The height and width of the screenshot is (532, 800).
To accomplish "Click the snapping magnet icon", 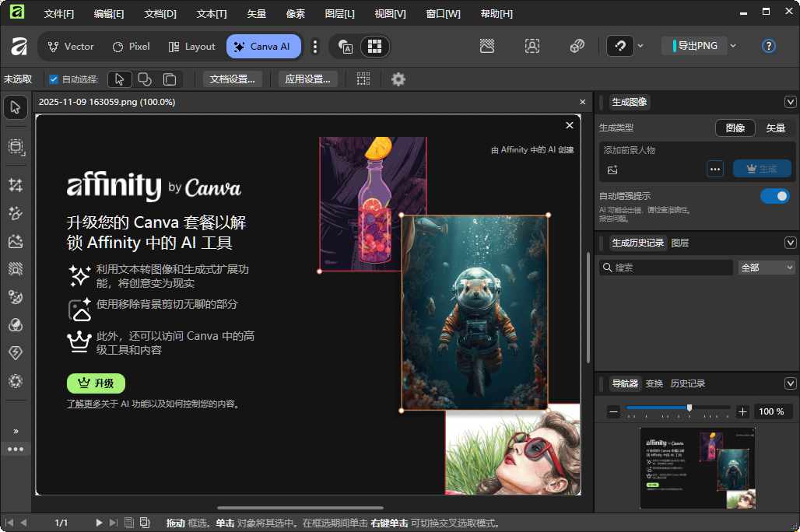I will tap(620, 46).
